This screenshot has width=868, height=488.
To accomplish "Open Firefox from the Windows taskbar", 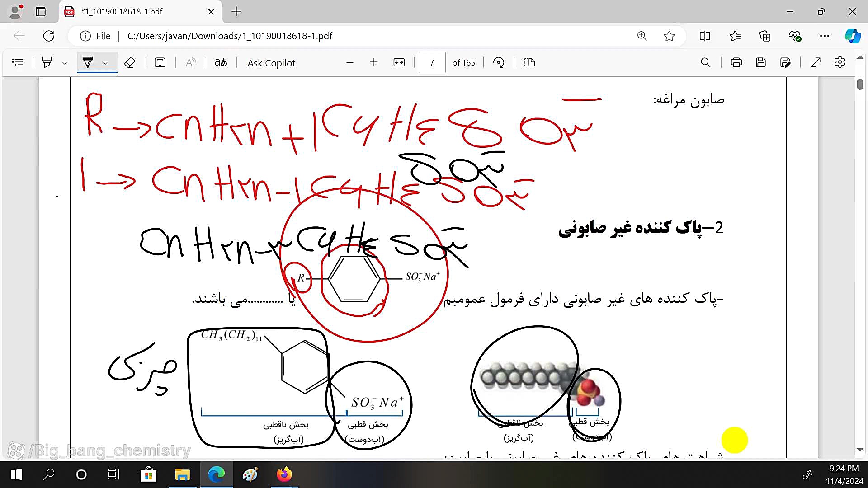I will 284,474.
